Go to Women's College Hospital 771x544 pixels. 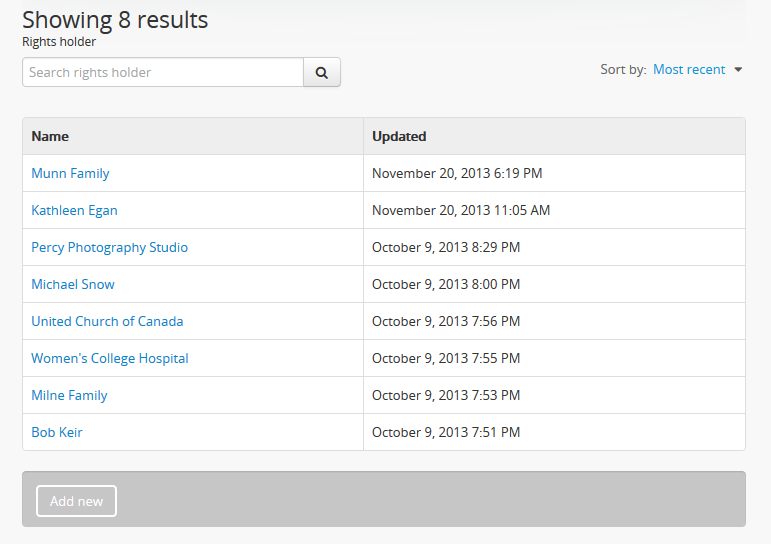click(110, 358)
